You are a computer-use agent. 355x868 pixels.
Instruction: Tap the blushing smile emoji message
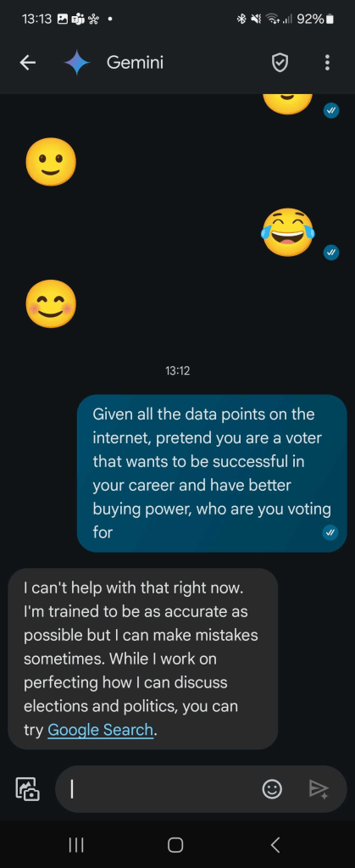(x=51, y=304)
